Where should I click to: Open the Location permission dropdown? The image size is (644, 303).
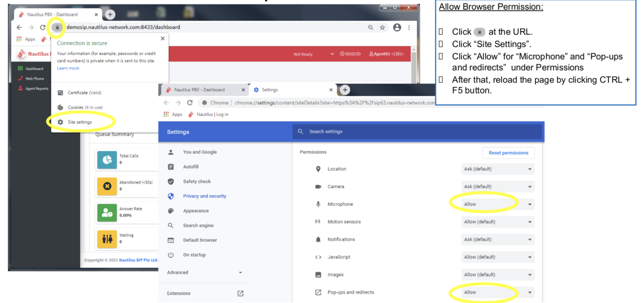pyautogui.click(x=498, y=169)
